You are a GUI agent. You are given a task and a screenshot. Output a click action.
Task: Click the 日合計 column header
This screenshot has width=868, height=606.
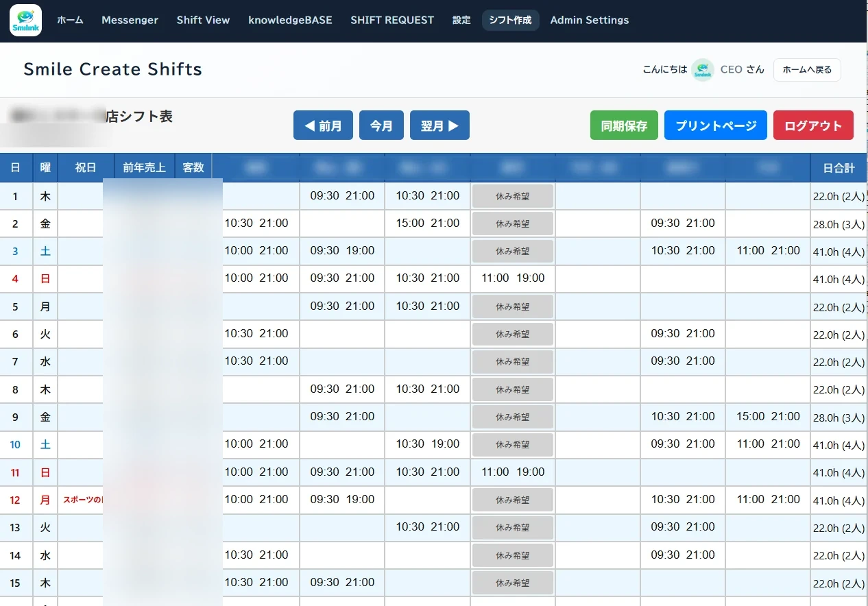click(x=839, y=168)
